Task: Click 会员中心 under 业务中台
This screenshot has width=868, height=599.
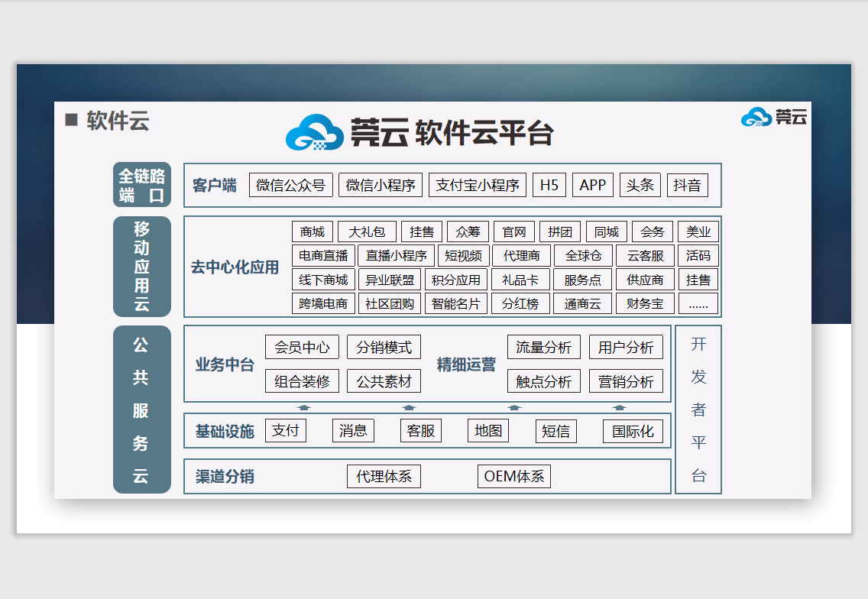Action: click(x=302, y=347)
